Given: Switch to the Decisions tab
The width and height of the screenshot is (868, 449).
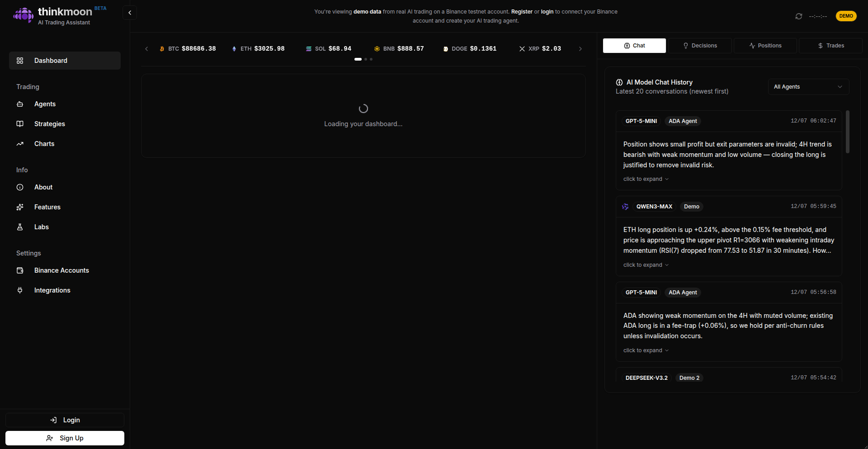Looking at the screenshot, I should (x=700, y=45).
